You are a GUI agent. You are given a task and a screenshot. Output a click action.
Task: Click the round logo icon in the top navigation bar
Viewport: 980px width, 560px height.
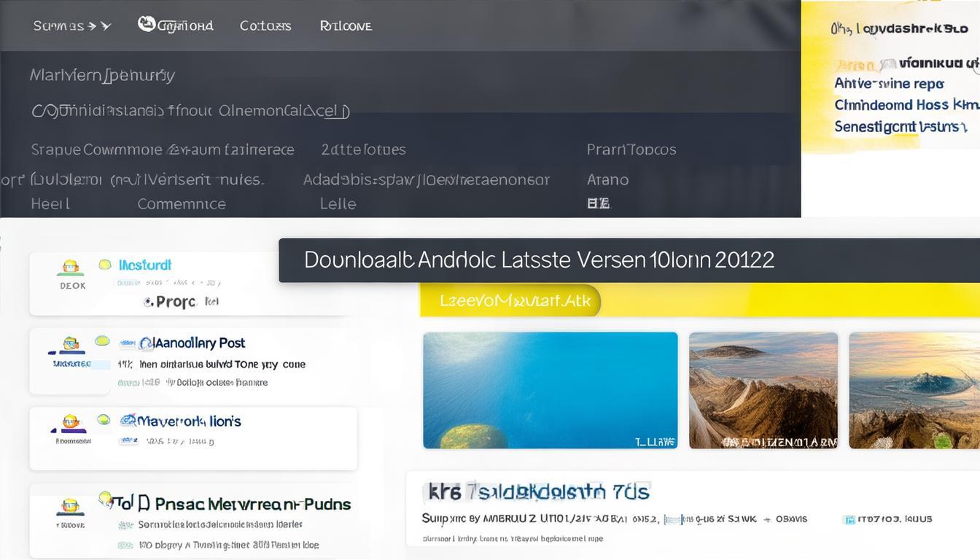point(147,24)
